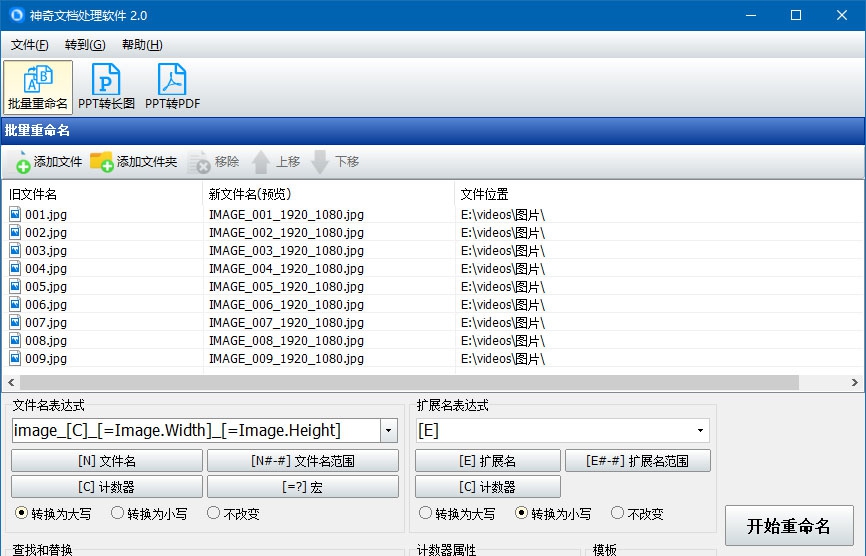This screenshot has width=866, height=556.
Task: Click the app logo in title bar
Action: tap(17, 15)
